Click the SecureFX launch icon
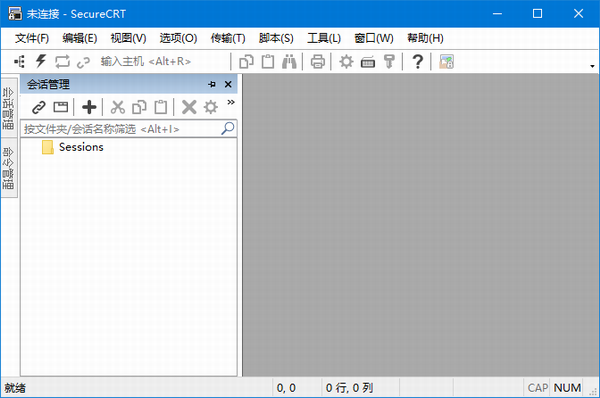Viewport: 600px width, 398px height. pos(446,62)
